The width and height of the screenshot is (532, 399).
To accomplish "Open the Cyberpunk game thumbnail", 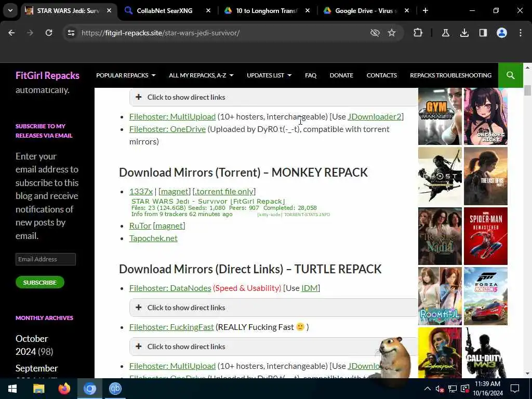I will coord(440,353).
